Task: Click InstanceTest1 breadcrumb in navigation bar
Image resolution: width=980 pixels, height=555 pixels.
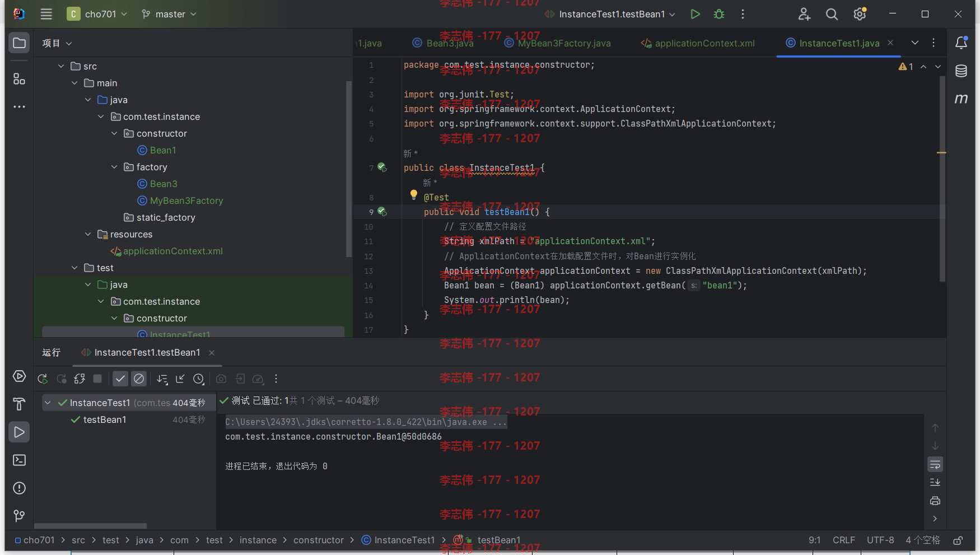Action: (x=398, y=540)
